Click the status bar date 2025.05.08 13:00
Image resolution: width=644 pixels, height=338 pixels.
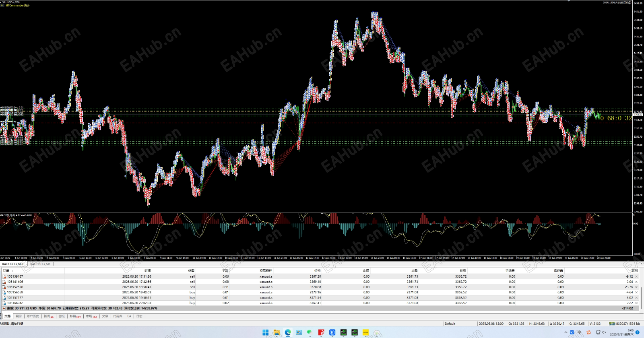tap(491, 324)
